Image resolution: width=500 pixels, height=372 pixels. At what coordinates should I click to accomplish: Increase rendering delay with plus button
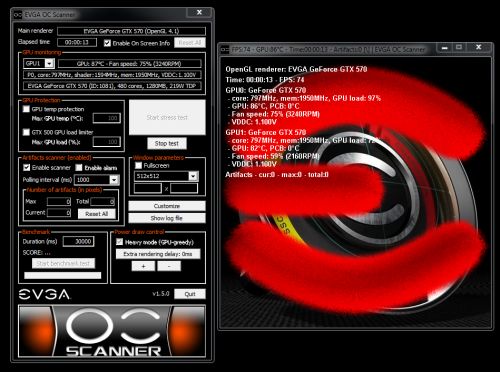pyautogui.click(x=143, y=266)
